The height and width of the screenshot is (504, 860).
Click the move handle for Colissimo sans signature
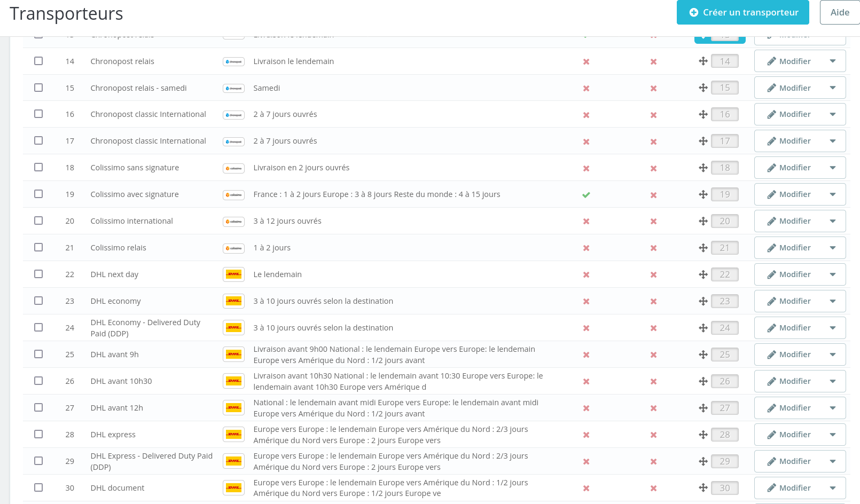pyautogui.click(x=703, y=168)
